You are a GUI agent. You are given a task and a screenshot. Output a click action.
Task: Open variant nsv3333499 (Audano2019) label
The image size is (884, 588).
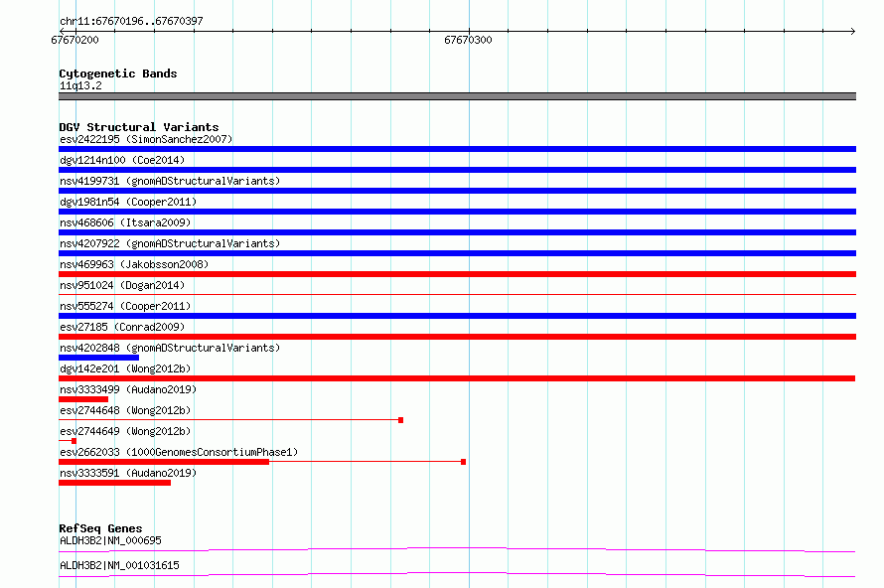[x=128, y=389]
